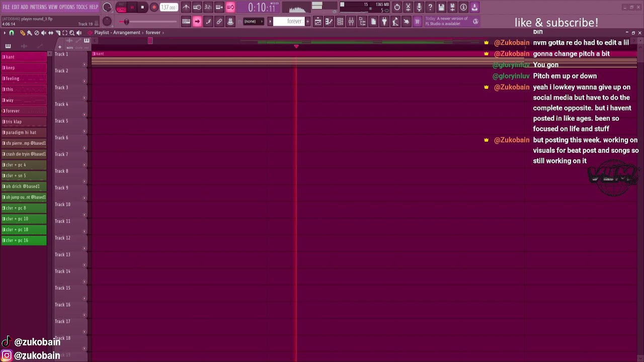The image size is (644, 362).
Task: Select the 'tris klap' pattern in picker
Action: point(24,122)
